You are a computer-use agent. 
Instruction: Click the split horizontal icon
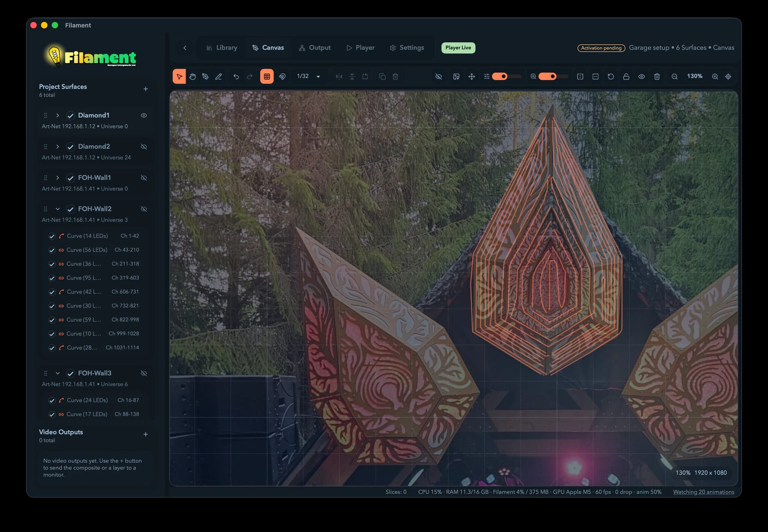596,76
